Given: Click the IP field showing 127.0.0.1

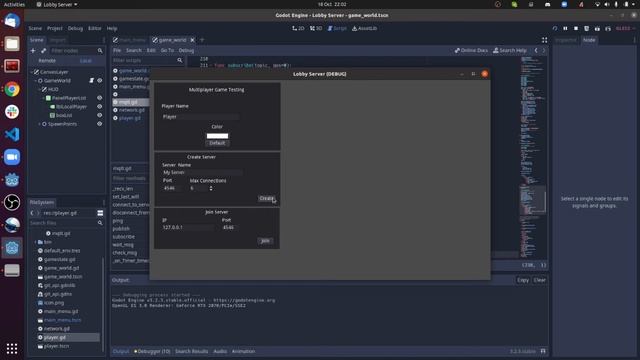Looking at the screenshot, I should point(188,227).
